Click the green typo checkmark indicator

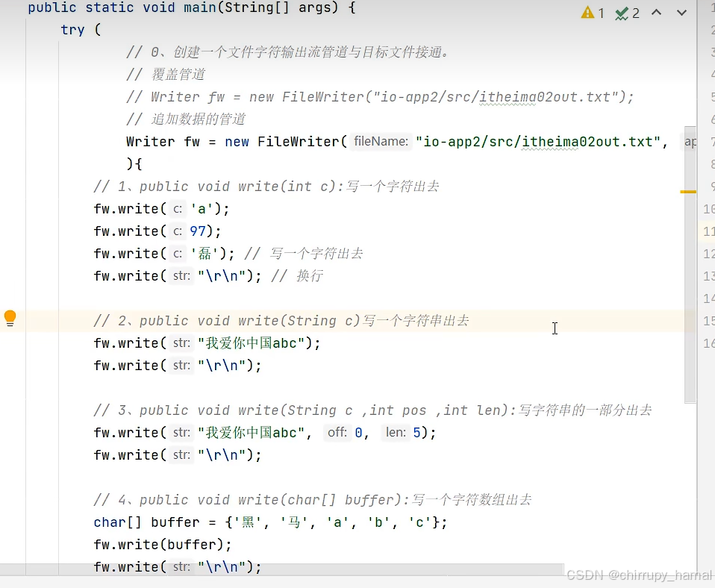622,13
